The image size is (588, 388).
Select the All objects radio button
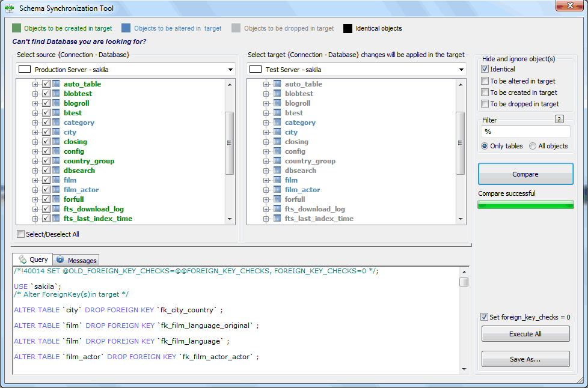(x=533, y=146)
